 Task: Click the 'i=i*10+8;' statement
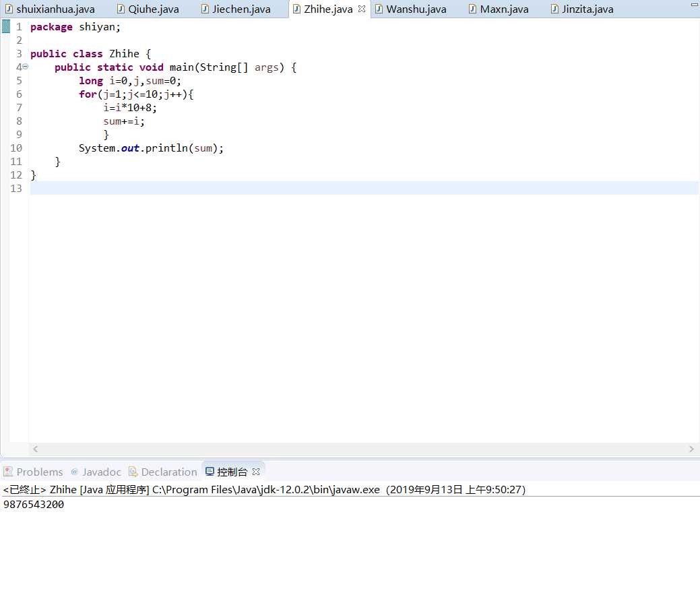[130, 108]
